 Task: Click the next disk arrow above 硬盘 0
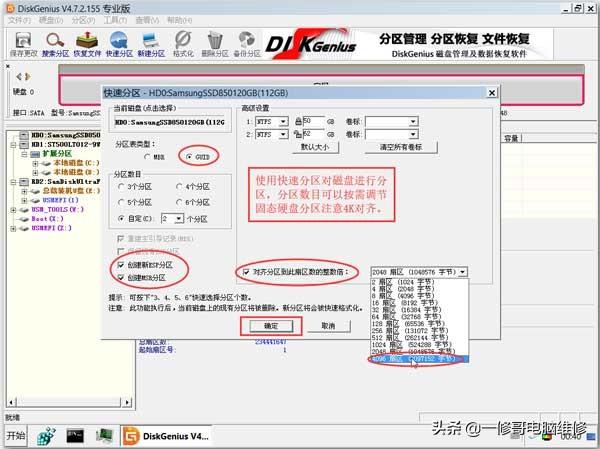coord(27,77)
